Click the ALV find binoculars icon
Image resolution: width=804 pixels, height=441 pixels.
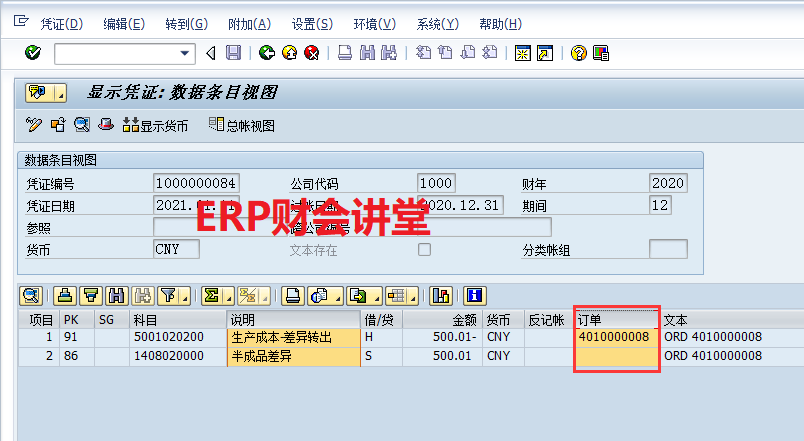[x=116, y=295]
